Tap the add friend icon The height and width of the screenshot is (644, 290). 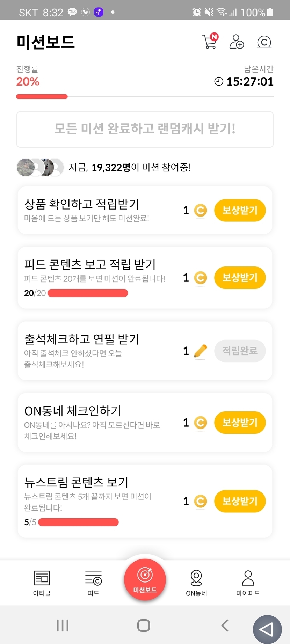tap(236, 42)
